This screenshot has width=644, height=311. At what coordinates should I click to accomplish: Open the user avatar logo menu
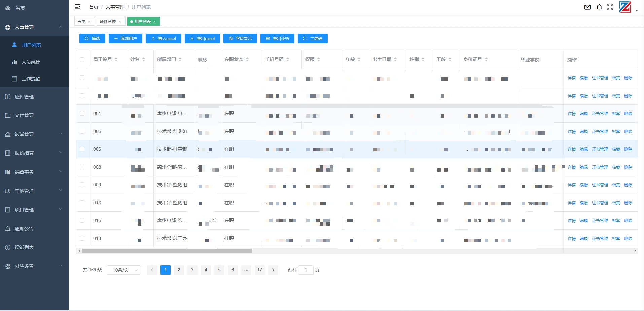pos(625,7)
